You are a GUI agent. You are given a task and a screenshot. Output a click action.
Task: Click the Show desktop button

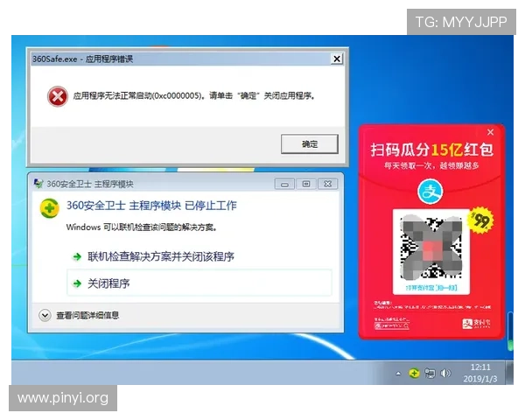point(510,373)
